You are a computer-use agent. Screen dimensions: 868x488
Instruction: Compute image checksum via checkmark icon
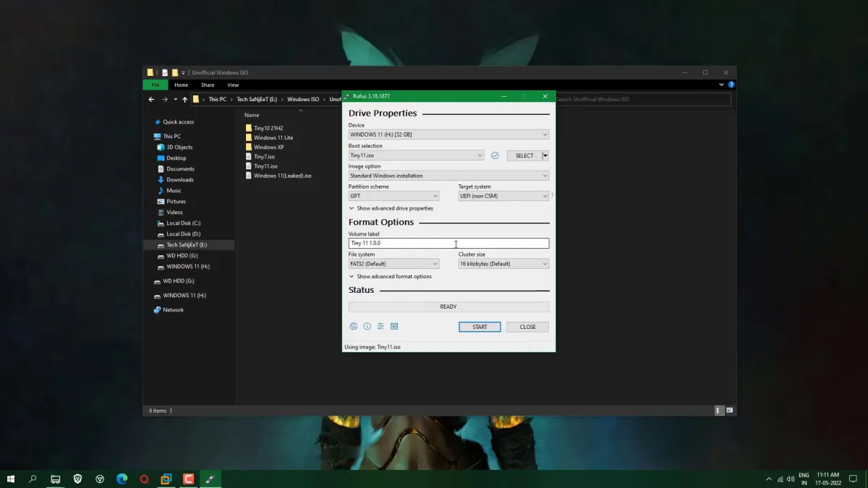click(x=495, y=155)
